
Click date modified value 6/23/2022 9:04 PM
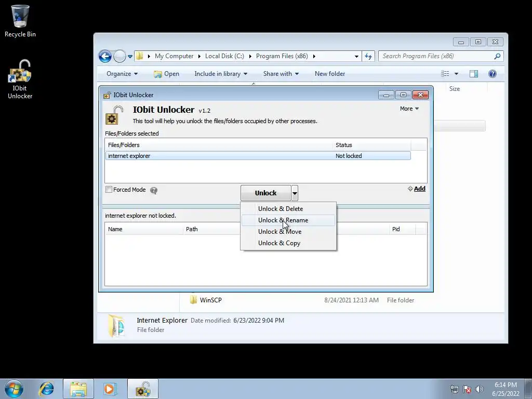[x=259, y=321]
